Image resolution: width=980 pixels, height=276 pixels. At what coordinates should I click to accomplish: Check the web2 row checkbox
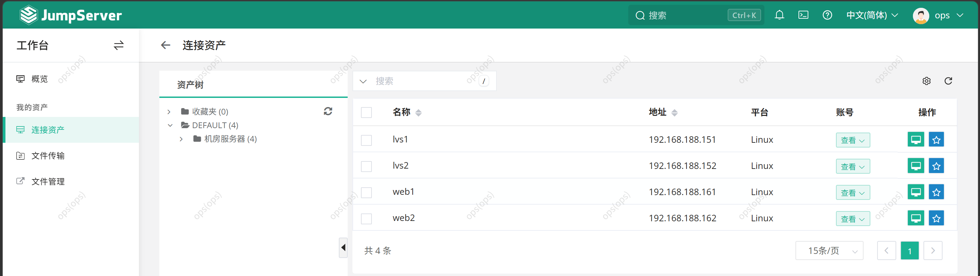(366, 219)
